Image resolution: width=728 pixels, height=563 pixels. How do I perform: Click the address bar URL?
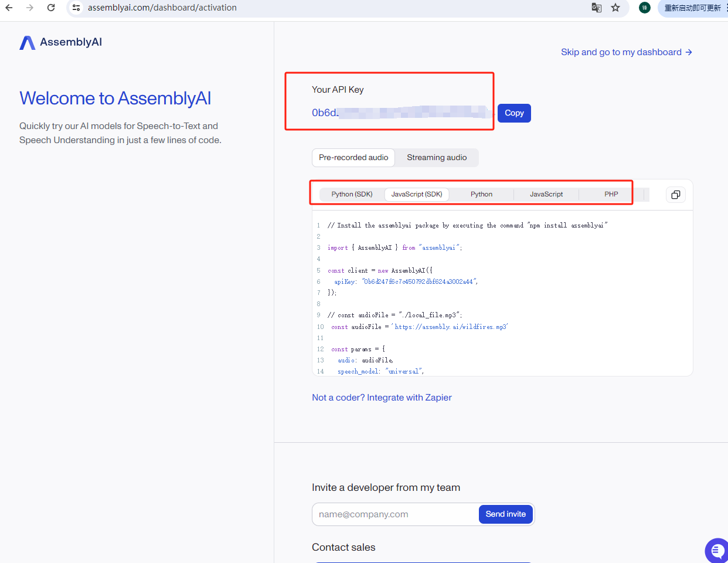tap(162, 8)
